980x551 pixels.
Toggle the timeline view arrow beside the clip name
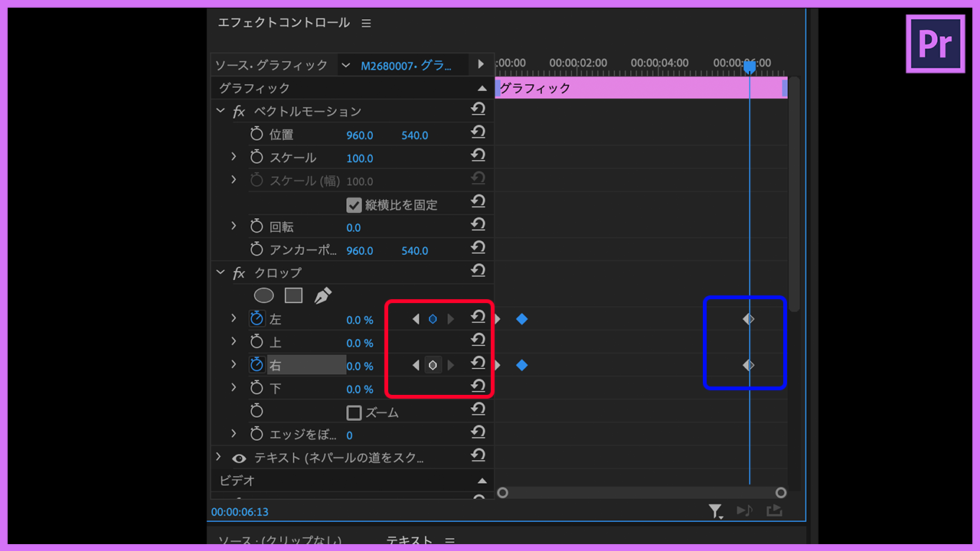[481, 65]
